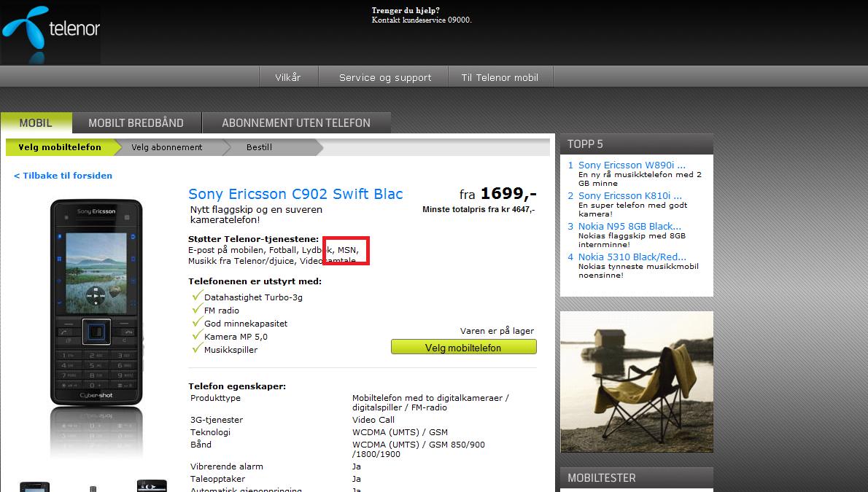Click the Taleopptaker row label
This screenshot has width=868, height=492.
[217, 479]
